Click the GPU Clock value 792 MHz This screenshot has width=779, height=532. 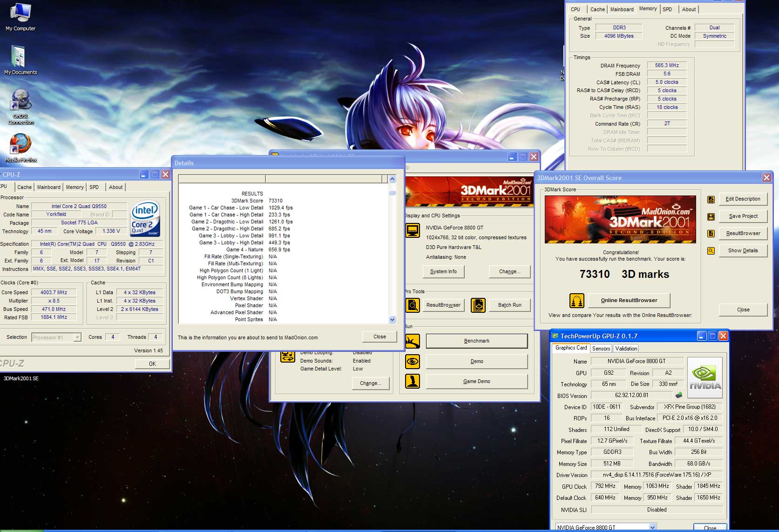tap(605, 486)
